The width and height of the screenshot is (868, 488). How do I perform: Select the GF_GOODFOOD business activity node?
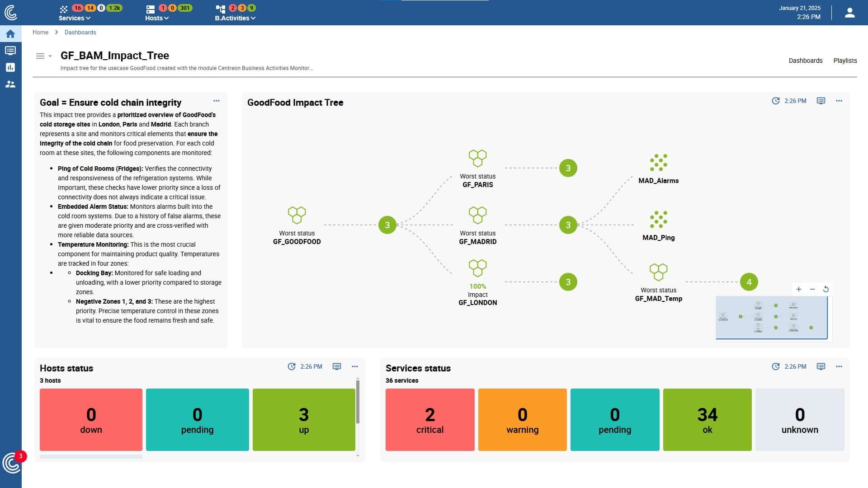click(297, 225)
